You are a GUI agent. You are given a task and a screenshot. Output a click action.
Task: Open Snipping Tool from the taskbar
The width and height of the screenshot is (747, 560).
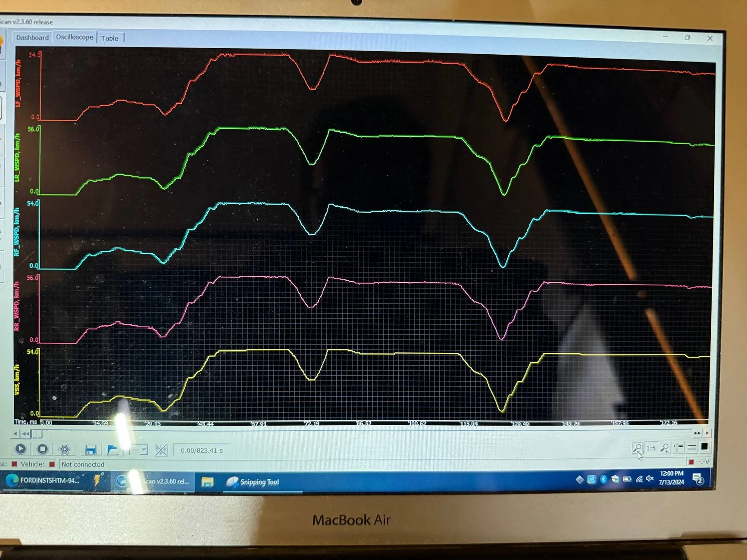[x=253, y=482]
